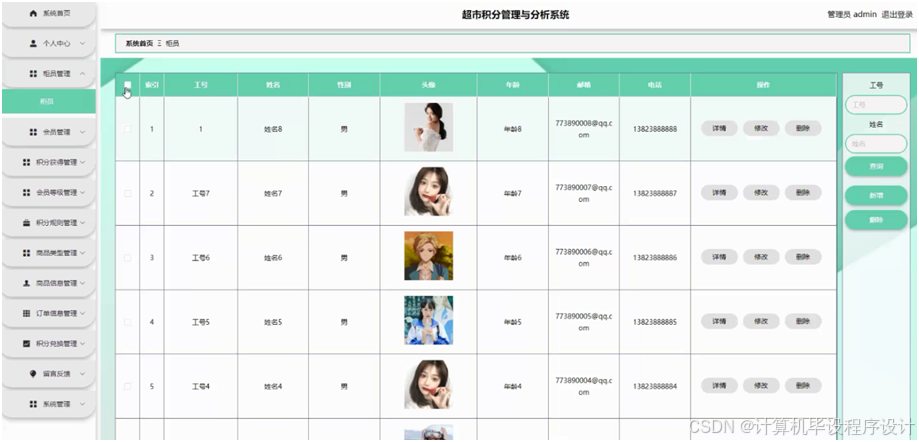Screen dimensions: 919x442
Task: Click the grid icon beside 系统管理
Action: point(33,404)
